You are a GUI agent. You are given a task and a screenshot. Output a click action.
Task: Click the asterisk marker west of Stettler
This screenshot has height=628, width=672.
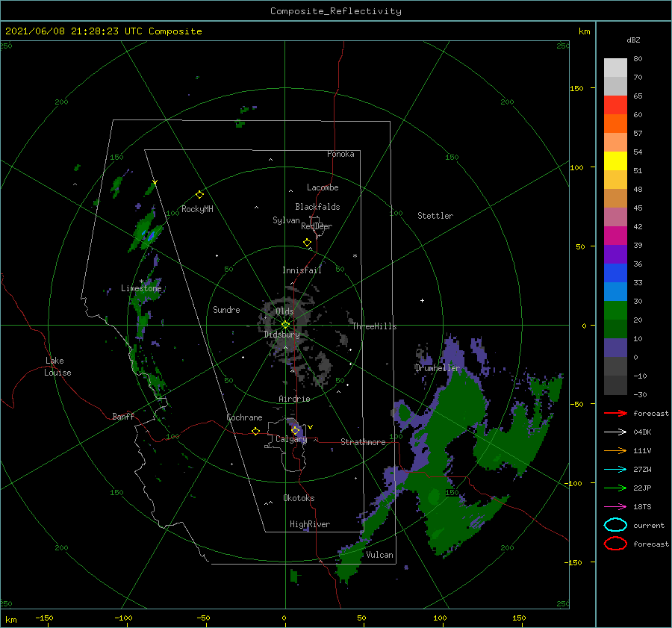[355, 256]
